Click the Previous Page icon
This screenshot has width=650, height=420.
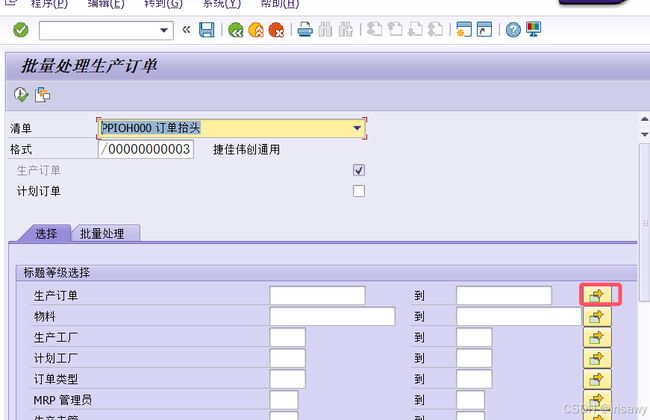tap(395, 30)
